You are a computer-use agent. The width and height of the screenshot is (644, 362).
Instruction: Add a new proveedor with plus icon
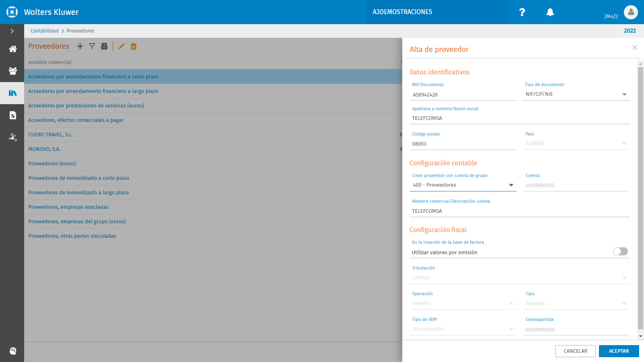[80, 46]
